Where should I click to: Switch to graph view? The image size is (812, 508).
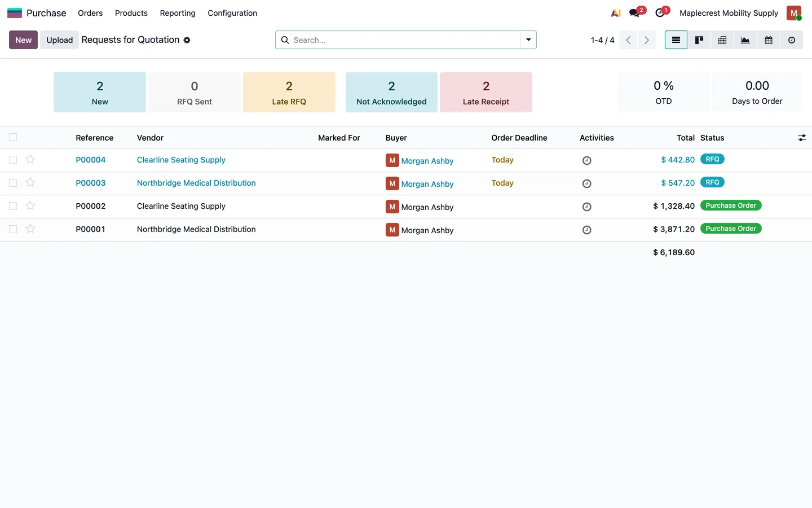coord(745,40)
